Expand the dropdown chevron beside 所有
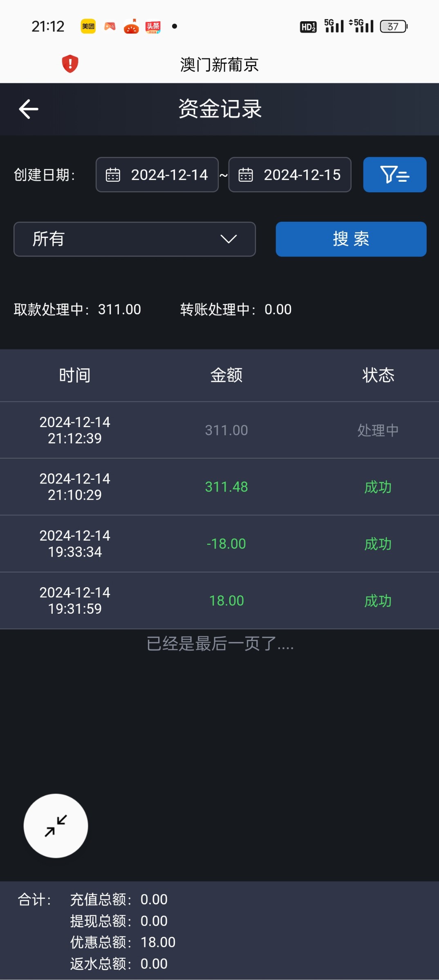The width and height of the screenshot is (439, 980). point(228,239)
